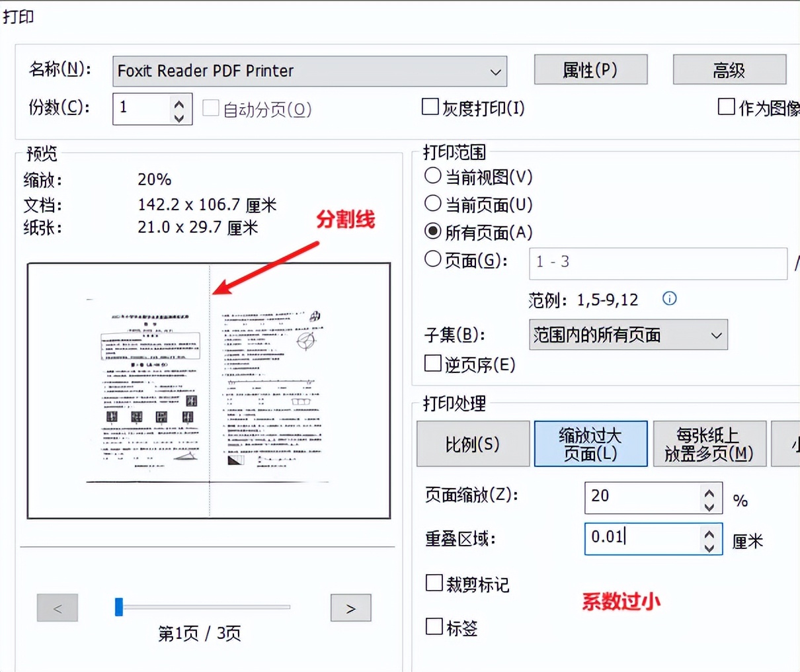Click the next page arrow under the preview
Screen dimensions: 800x672
point(350,608)
